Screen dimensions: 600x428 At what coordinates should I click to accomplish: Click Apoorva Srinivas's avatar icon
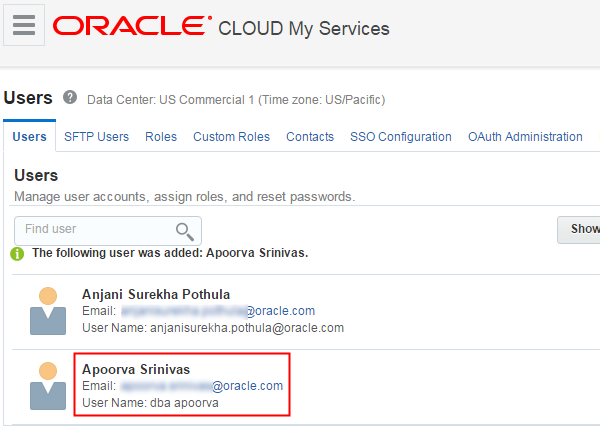(x=48, y=385)
